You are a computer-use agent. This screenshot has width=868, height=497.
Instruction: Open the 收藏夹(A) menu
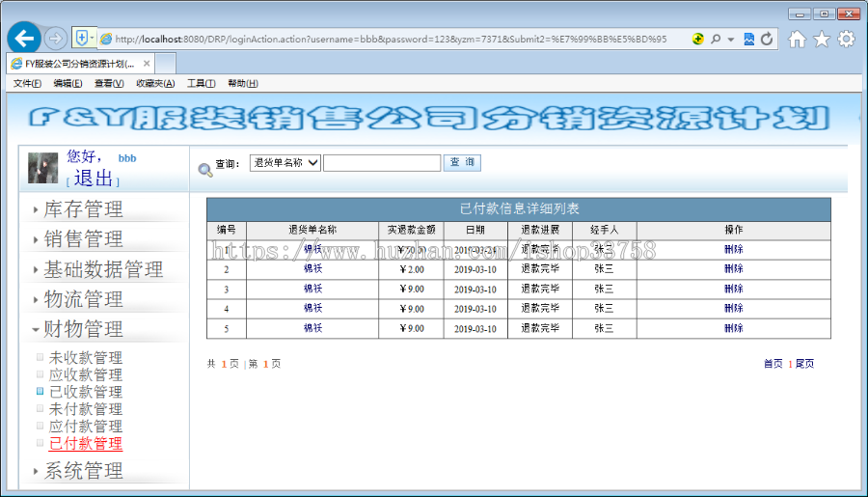155,83
